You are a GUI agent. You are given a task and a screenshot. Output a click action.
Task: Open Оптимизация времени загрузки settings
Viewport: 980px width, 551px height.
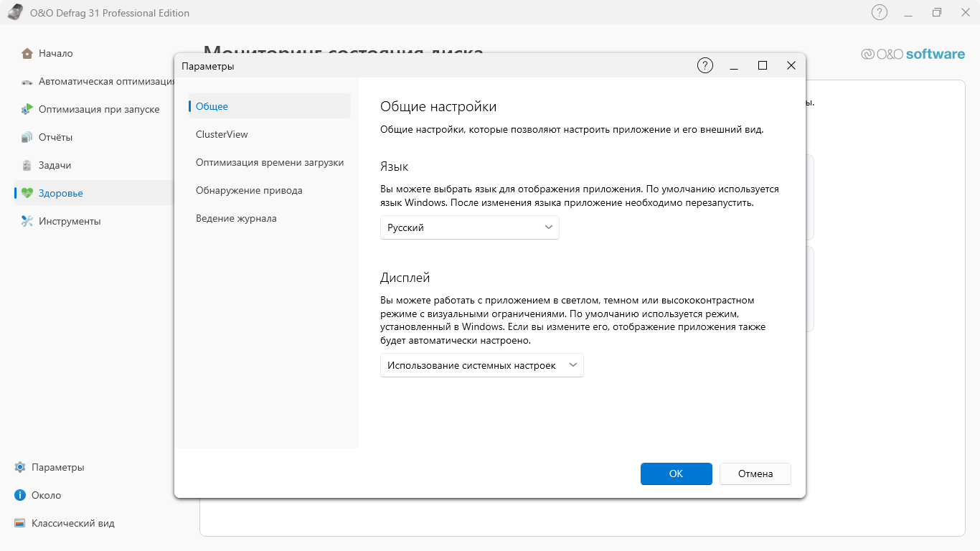click(270, 162)
